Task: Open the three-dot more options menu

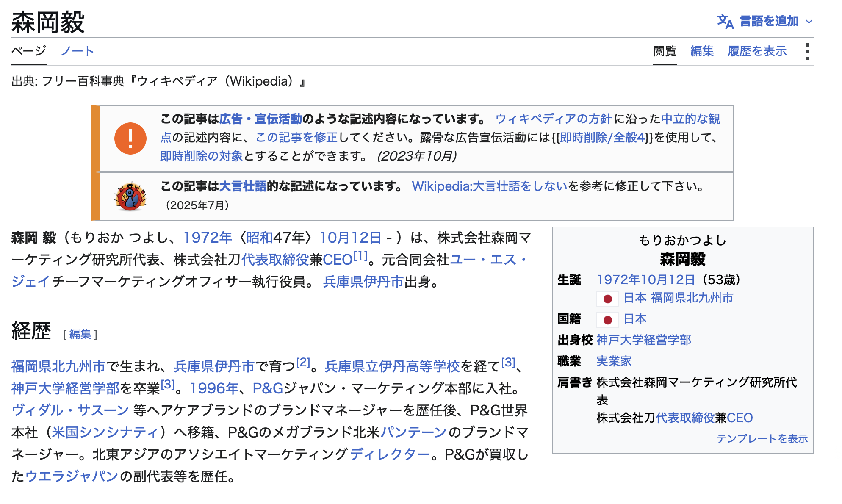Action: (807, 52)
